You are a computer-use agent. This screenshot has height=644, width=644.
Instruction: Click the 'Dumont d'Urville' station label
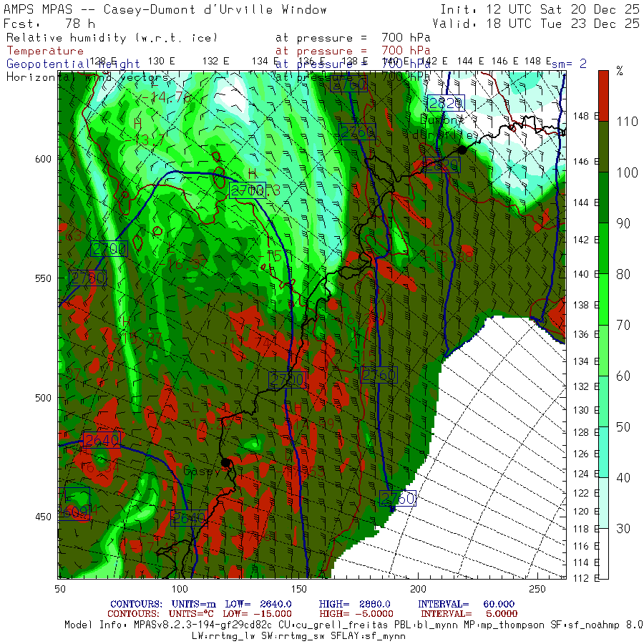[x=444, y=127]
